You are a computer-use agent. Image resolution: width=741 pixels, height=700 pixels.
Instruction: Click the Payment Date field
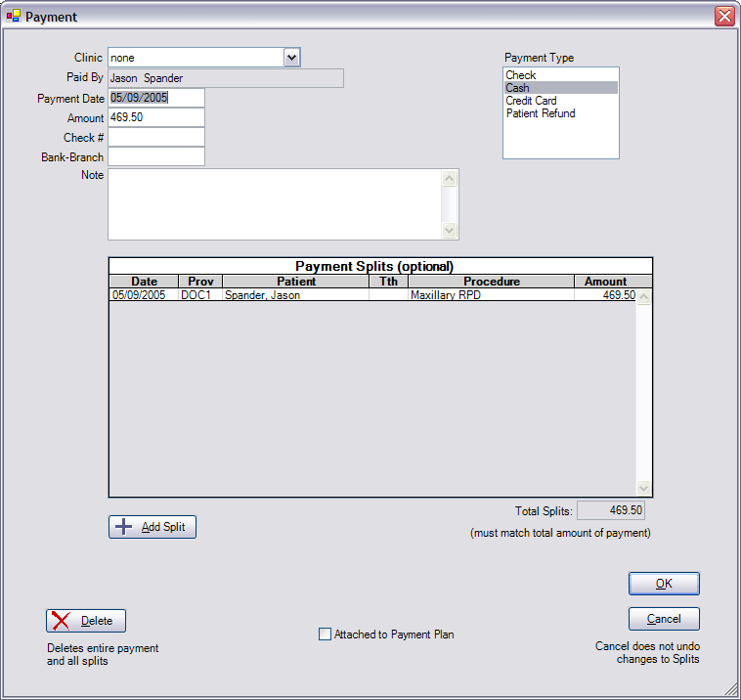point(155,98)
